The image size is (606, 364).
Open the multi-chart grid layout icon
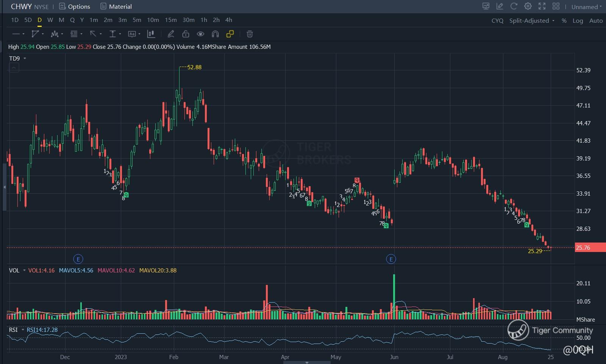click(x=556, y=6)
